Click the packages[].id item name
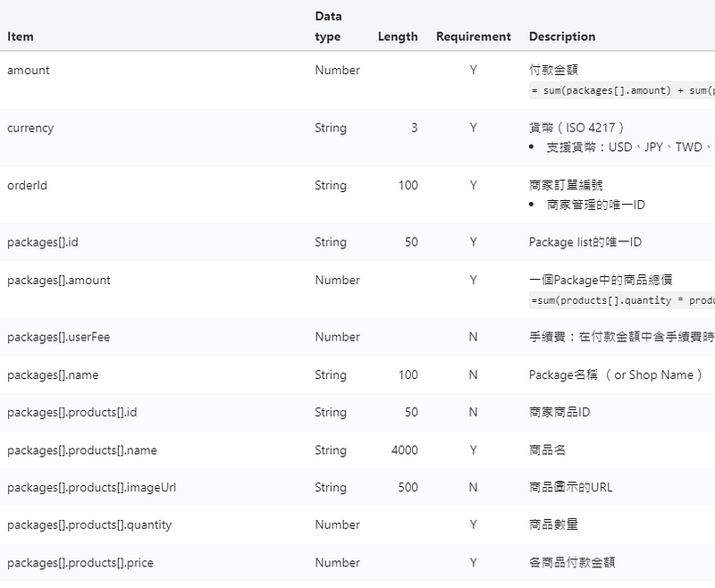The width and height of the screenshot is (715, 588). [x=48, y=242]
